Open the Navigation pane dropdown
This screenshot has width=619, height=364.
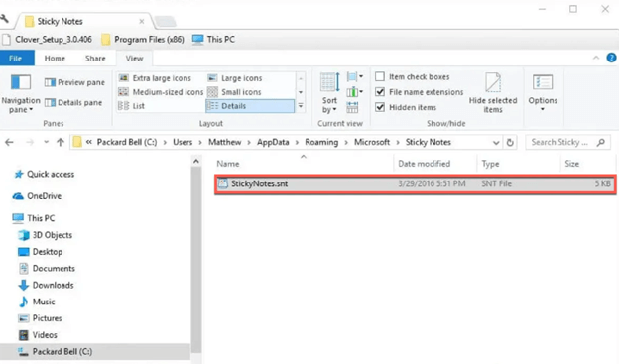pos(21,94)
